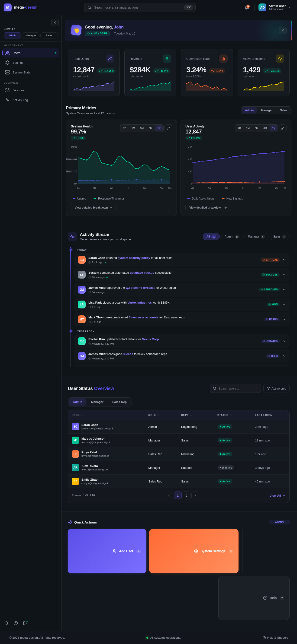This screenshot has height=644, width=297.
Task: Select 7D range on System Health
Action: [x=125, y=128]
